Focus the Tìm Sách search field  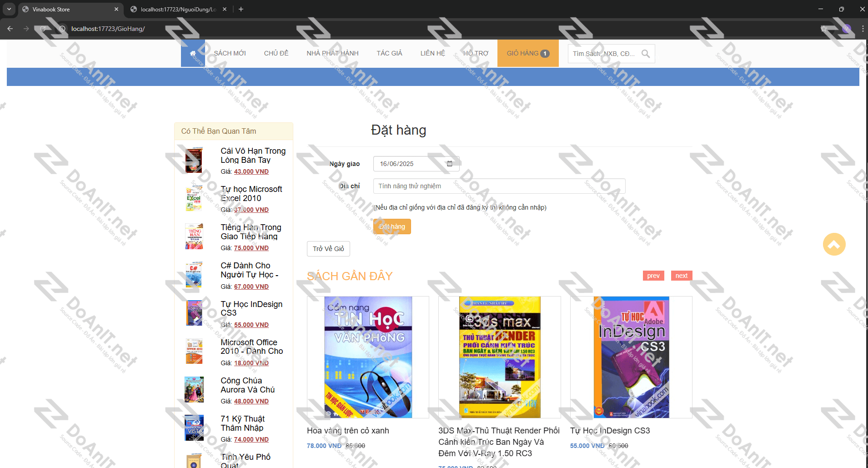coord(605,54)
